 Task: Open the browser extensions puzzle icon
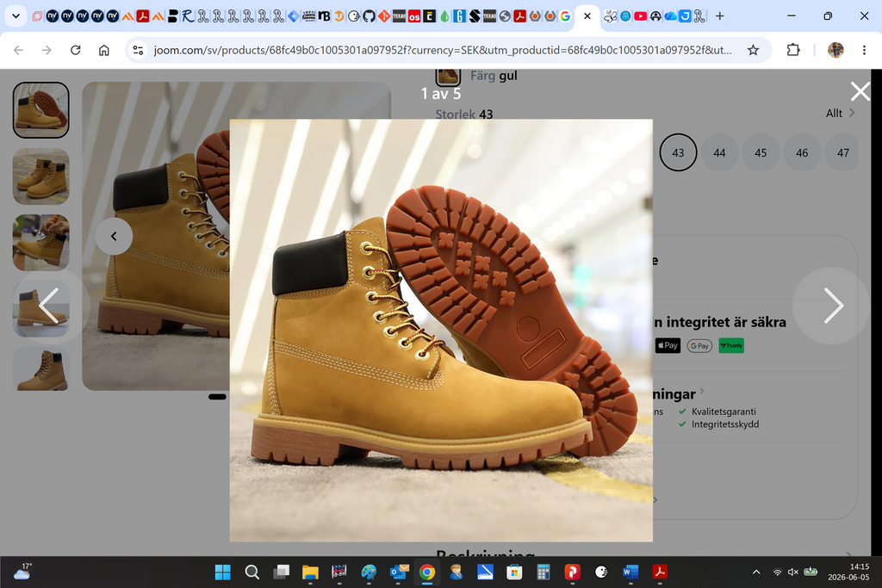[793, 50]
